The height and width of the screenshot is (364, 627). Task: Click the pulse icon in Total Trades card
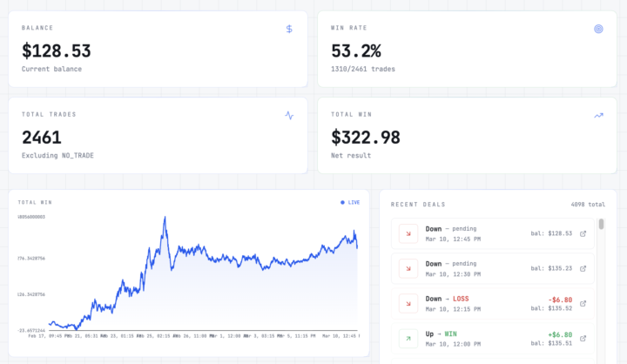pyautogui.click(x=289, y=115)
